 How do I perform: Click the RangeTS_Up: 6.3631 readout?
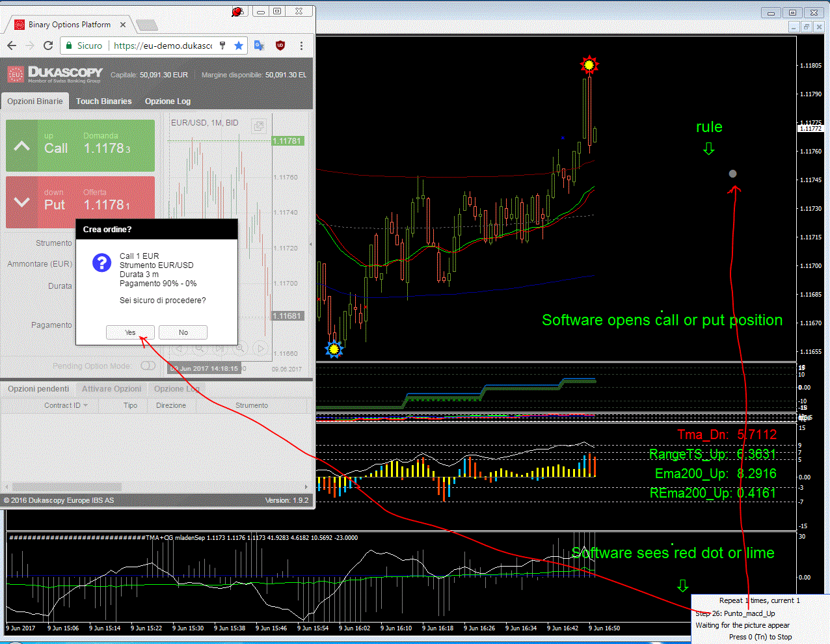pyautogui.click(x=712, y=454)
